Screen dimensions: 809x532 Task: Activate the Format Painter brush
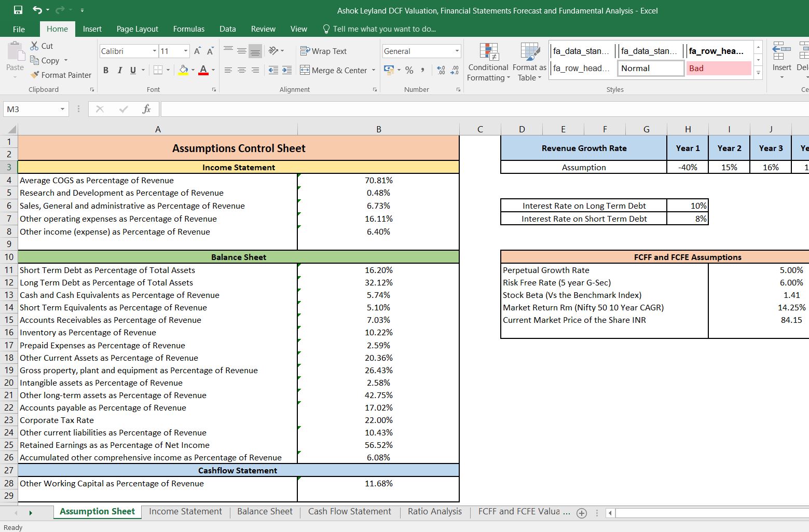click(35, 75)
